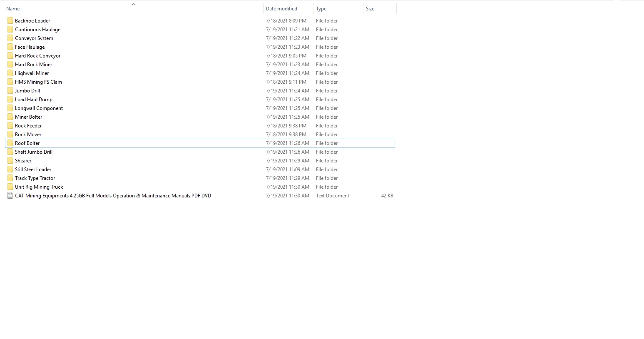The width and height of the screenshot is (644, 339).
Task: Click the Hard Rock Conveyor folder icon
Action: click(x=10, y=55)
